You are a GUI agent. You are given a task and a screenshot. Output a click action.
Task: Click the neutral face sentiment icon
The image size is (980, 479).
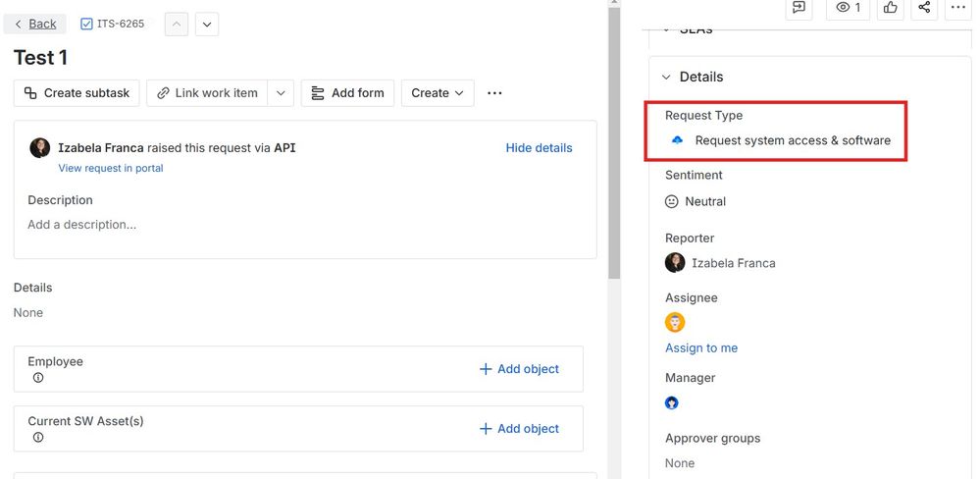tap(671, 201)
